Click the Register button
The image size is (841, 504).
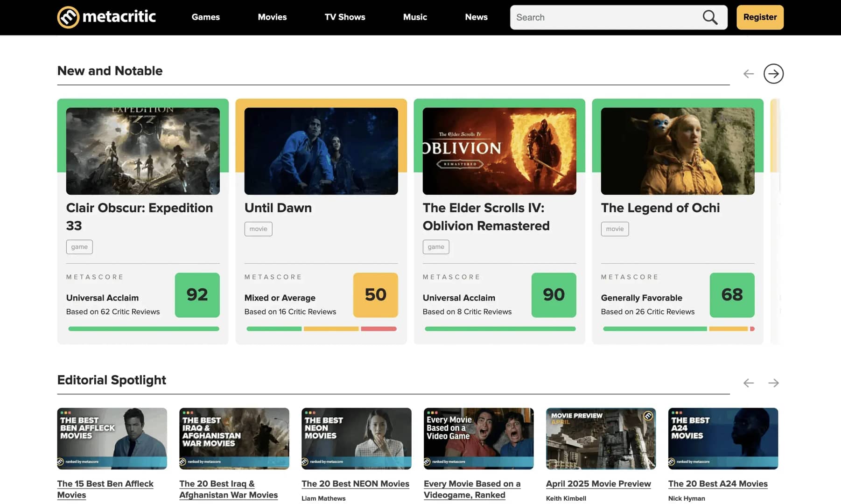click(x=760, y=17)
